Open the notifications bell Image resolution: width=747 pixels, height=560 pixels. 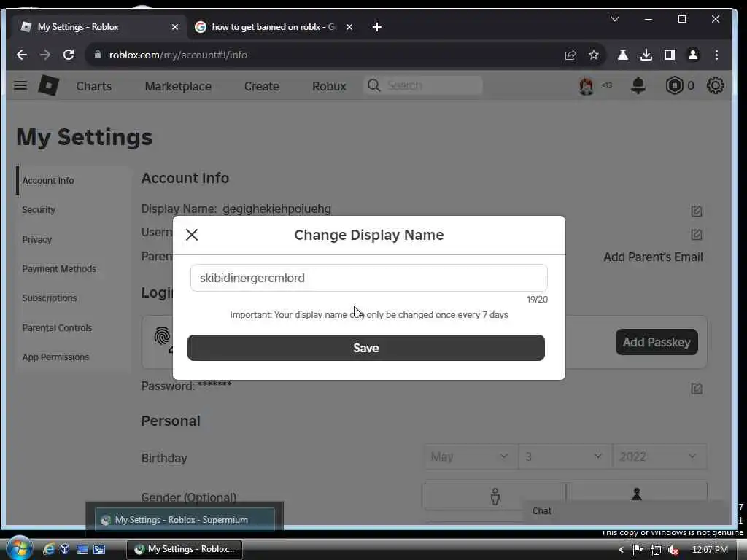[x=638, y=86]
